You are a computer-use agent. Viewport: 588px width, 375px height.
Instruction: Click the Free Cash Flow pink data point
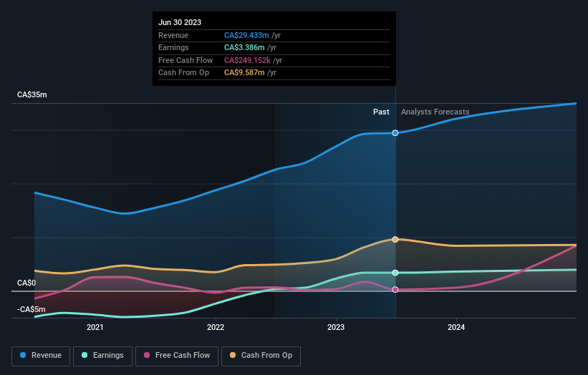pos(395,290)
